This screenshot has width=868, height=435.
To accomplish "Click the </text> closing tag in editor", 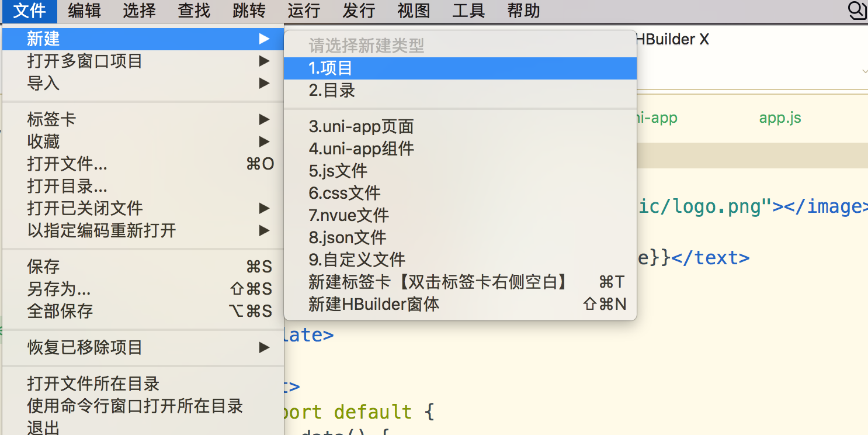I will coord(710,258).
